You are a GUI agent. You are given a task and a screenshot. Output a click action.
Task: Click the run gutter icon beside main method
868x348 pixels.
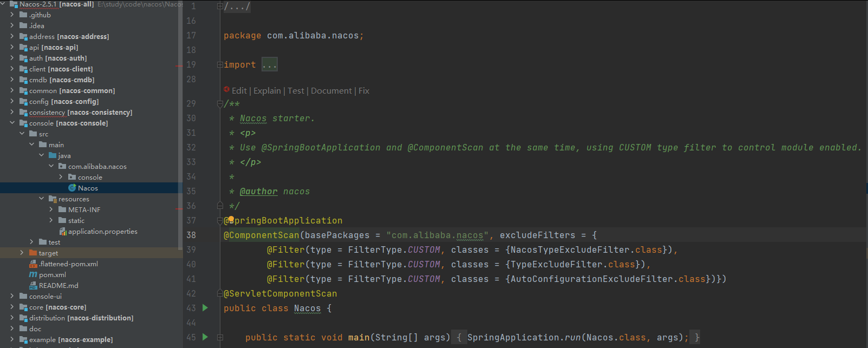point(205,337)
